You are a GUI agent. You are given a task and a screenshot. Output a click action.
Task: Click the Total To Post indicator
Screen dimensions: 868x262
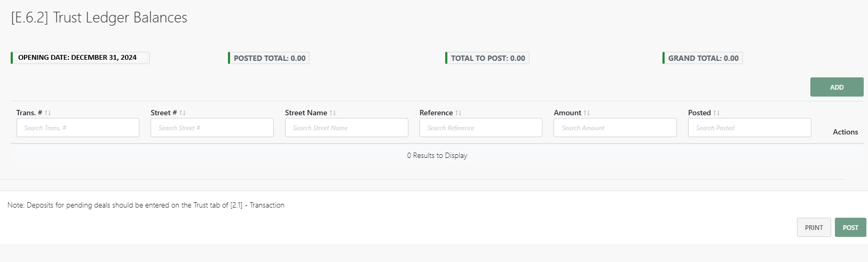click(x=487, y=58)
